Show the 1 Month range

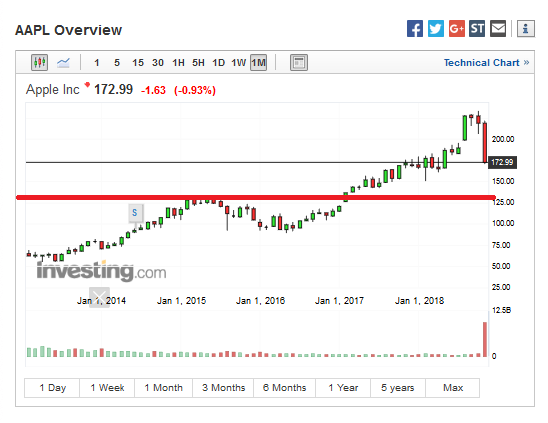pyautogui.click(x=163, y=388)
